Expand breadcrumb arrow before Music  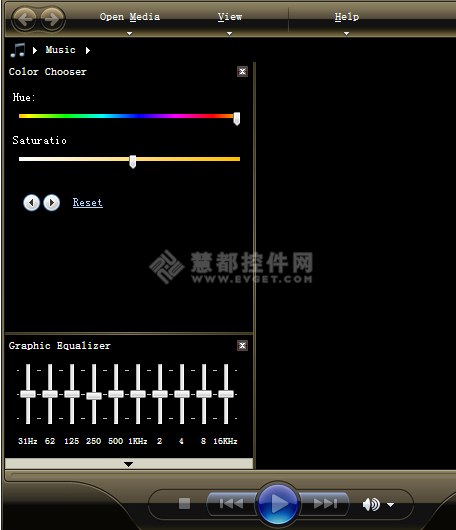click(35, 50)
